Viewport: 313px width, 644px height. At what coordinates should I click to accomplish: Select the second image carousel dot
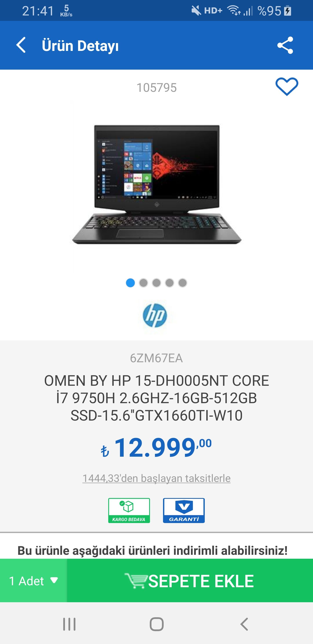(143, 283)
